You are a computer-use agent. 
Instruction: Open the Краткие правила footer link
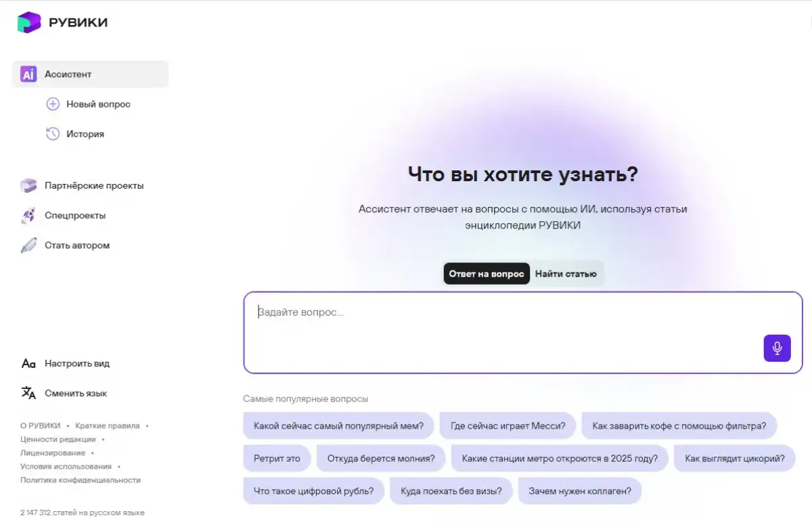tap(108, 426)
